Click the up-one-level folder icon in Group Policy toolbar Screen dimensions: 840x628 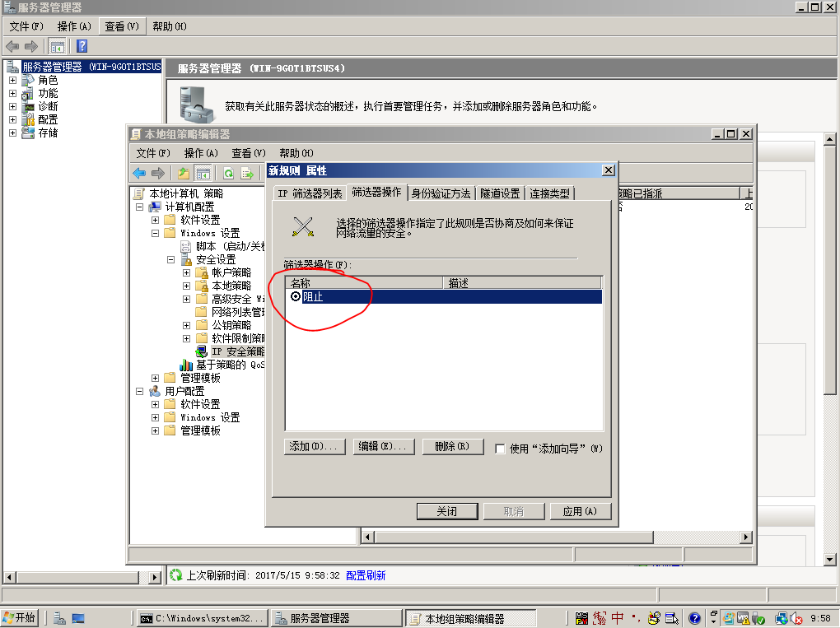click(183, 173)
